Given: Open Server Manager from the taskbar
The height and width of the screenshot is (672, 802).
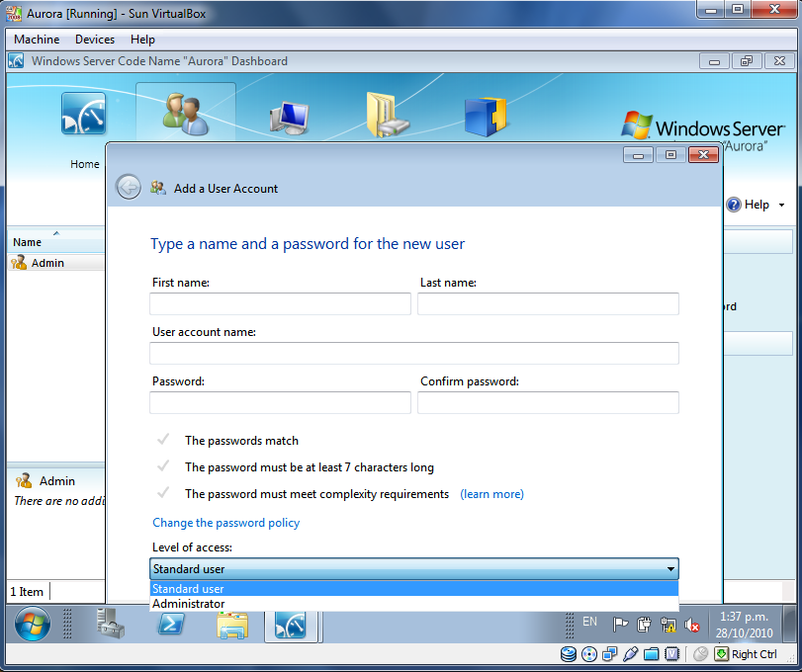Looking at the screenshot, I should point(110,624).
